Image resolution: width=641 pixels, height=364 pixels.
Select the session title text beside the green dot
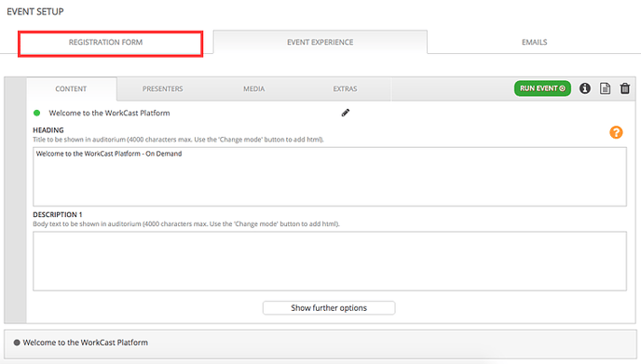coord(109,114)
